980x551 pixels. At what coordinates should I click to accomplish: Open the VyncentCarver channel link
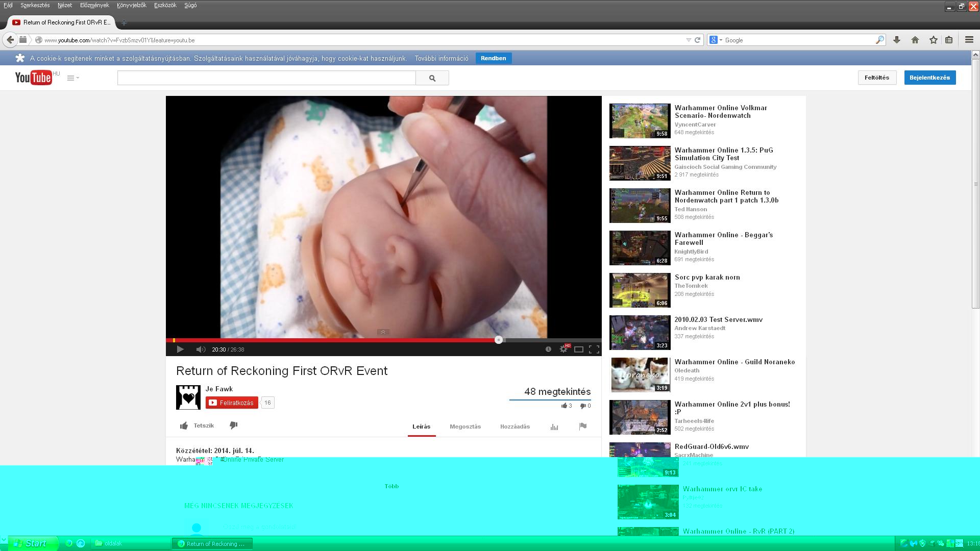[x=695, y=124]
